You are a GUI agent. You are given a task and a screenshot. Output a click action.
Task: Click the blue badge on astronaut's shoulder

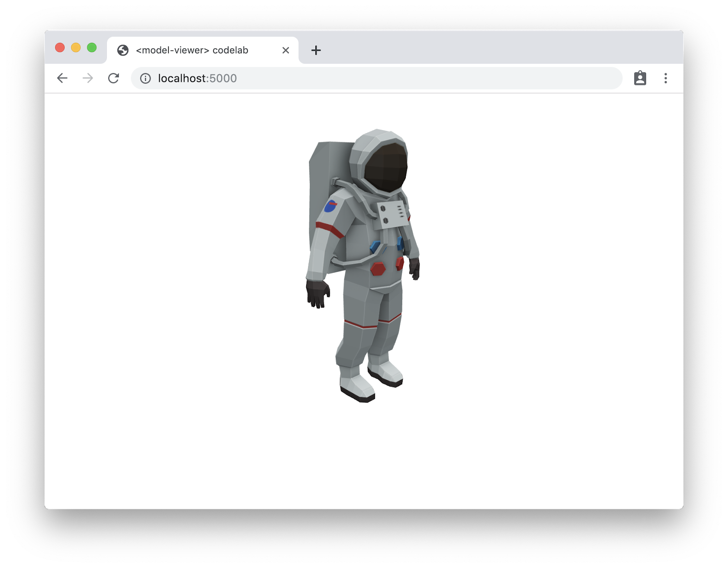point(330,206)
